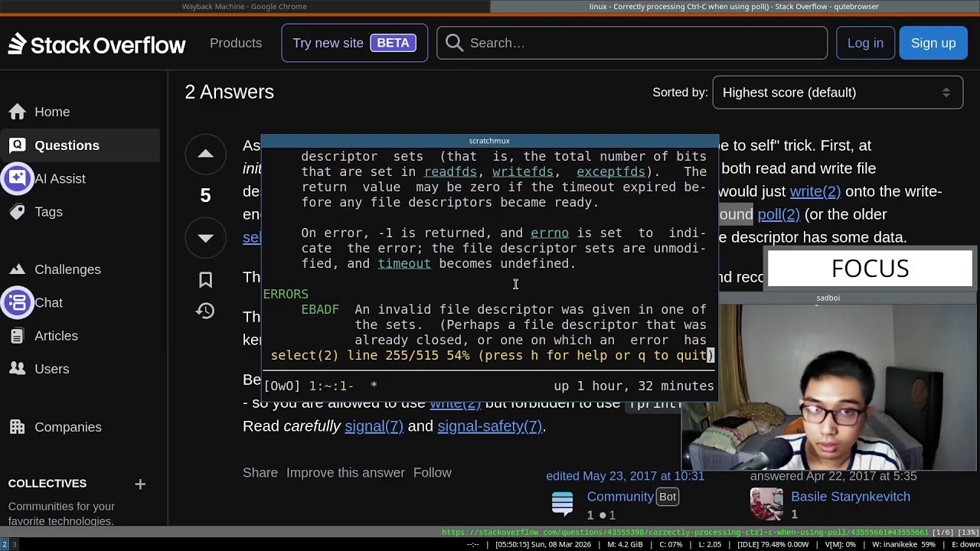Upvote the answer scored 5
The image size is (980, 551).
point(205,154)
